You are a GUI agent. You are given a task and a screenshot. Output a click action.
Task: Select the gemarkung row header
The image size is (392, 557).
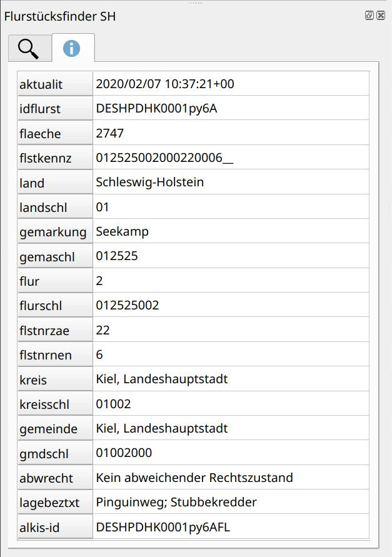click(55, 232)
